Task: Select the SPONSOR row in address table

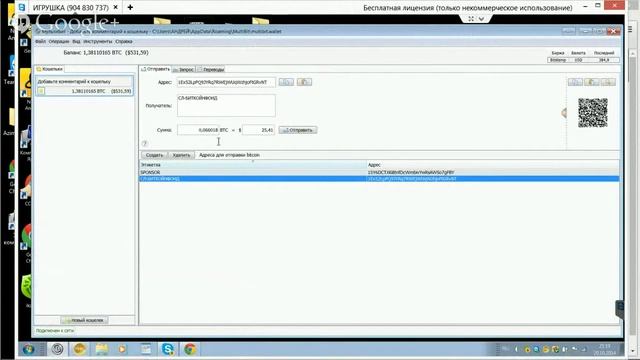Action: (379, 173)
